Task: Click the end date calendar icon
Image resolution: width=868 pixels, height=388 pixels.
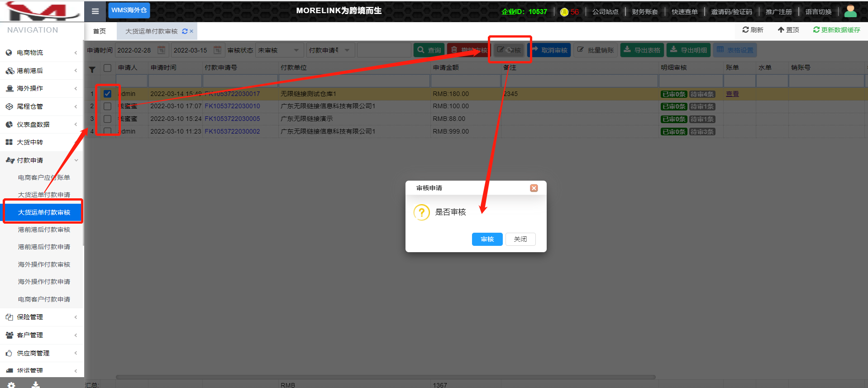Action: [218, 50]
